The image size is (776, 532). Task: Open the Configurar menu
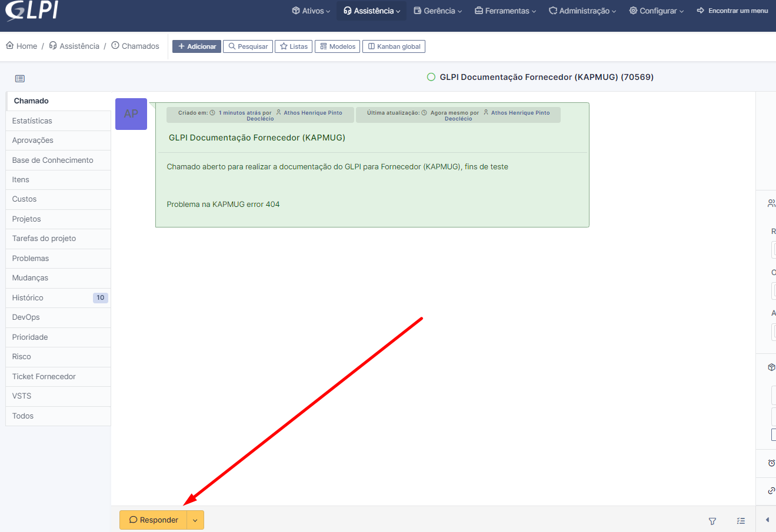tap(657, 11)
